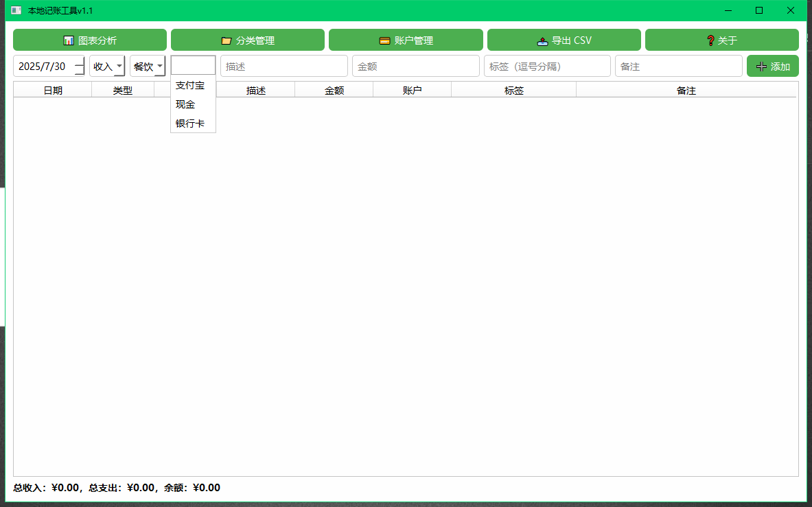Select 银行卡 from the account dropdown list
This screenshot has width=812, height=507.
click(x=191, y=123)
